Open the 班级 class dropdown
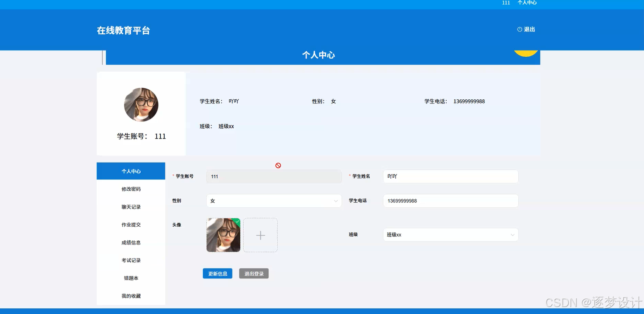Image resolution: width=644 pixels, height=314 pixels. [x=450, y=235]
